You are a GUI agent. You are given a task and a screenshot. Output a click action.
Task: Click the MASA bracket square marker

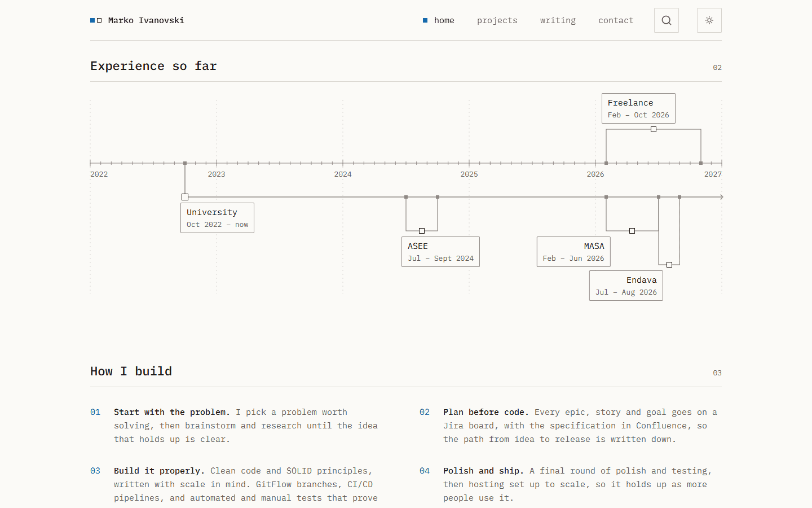click(x=632, y=231)
